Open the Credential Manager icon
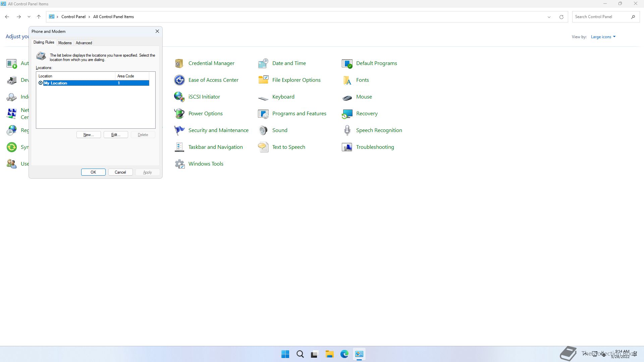Viewport: 644px width, 362px height. pos(179,63)
